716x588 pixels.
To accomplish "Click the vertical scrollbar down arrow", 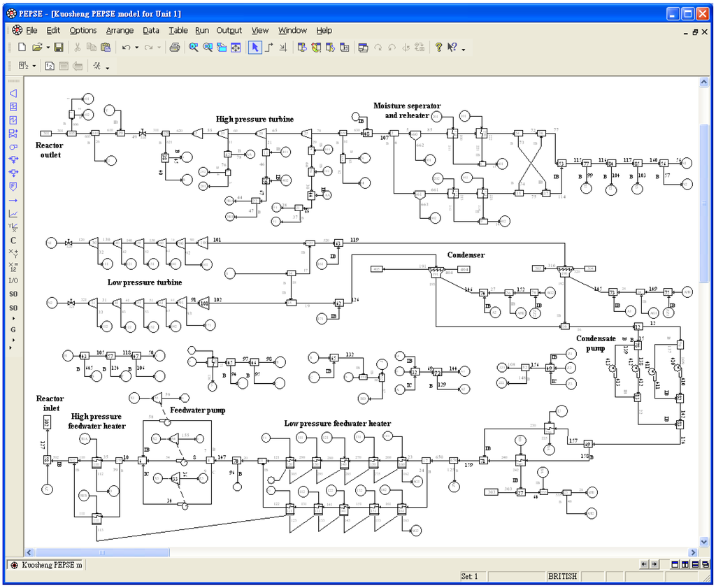I will (x=704, y=542).
